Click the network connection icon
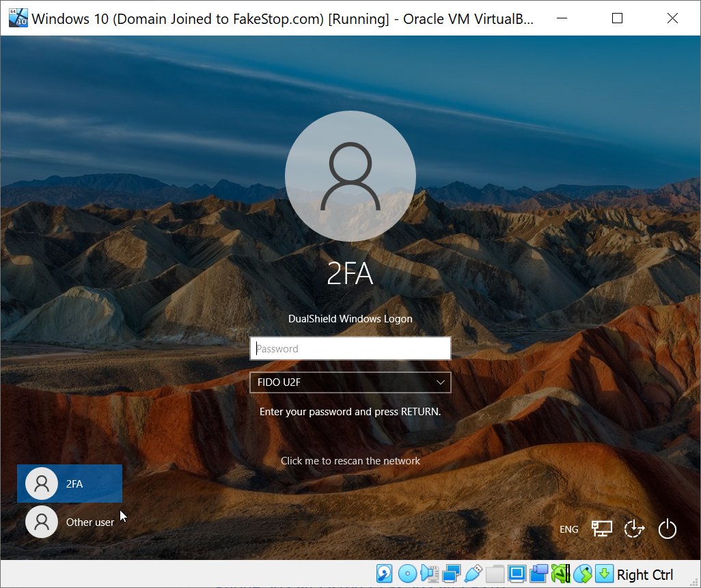 (x=602, y=529)
